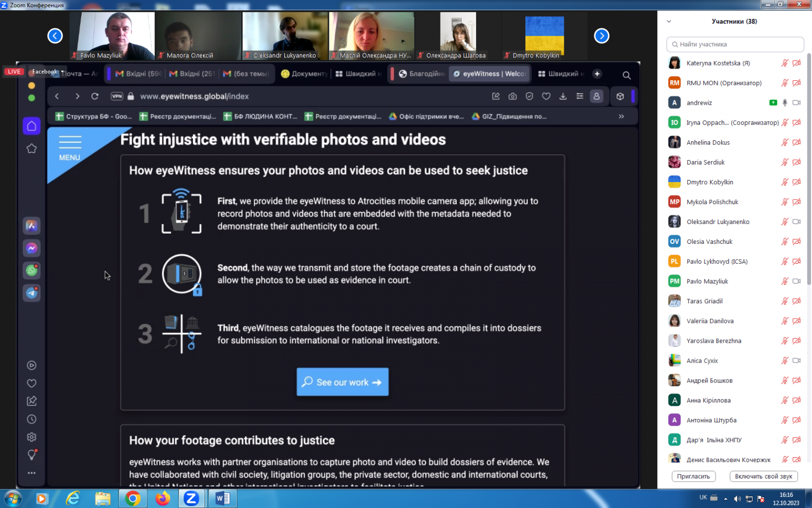Open Aria AI in browser sidebar

(31, 226)
